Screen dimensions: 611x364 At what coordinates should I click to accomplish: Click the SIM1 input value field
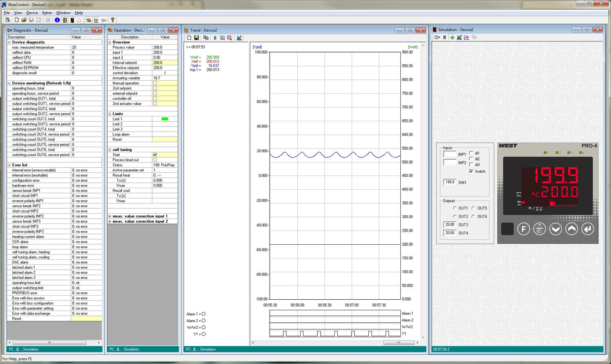click(x=450, y=182)
